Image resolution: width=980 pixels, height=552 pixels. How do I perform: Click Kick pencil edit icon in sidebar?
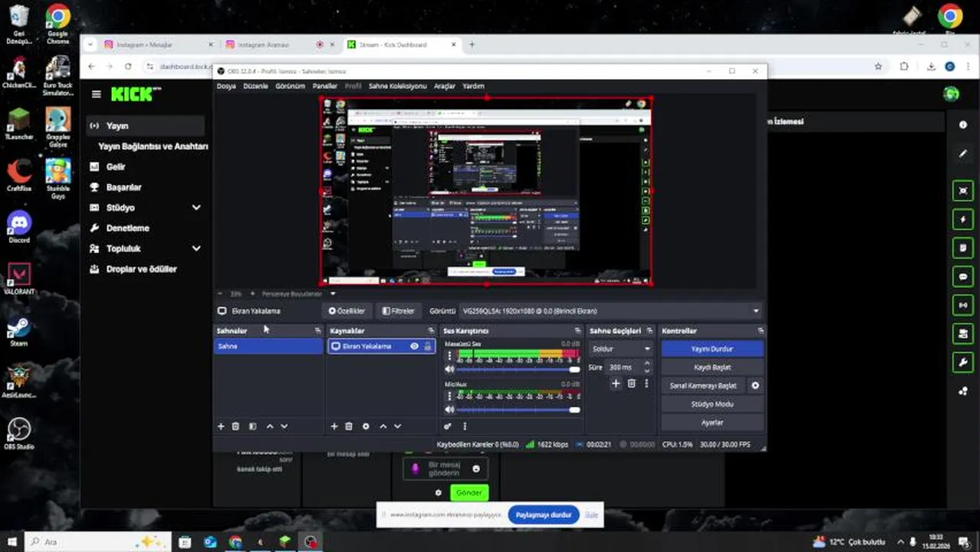(963, 154)
